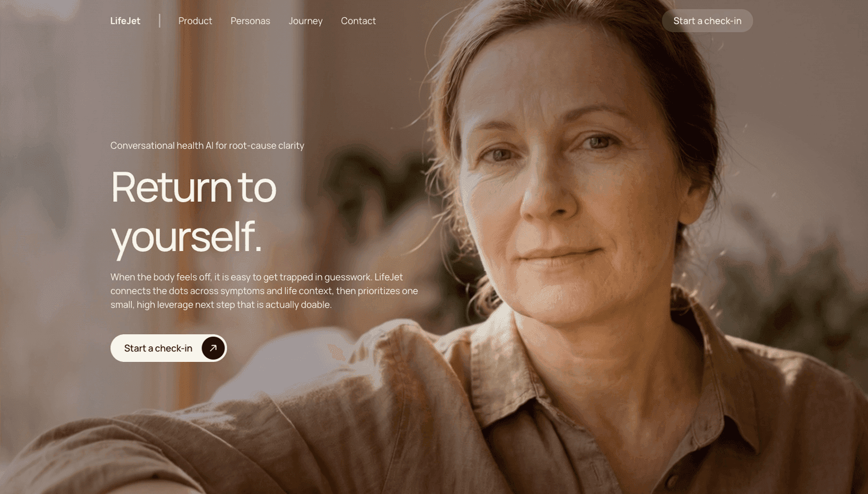Click the 'yourself.' headline word
The image size is (868, 494).
[x=187, y=237]
